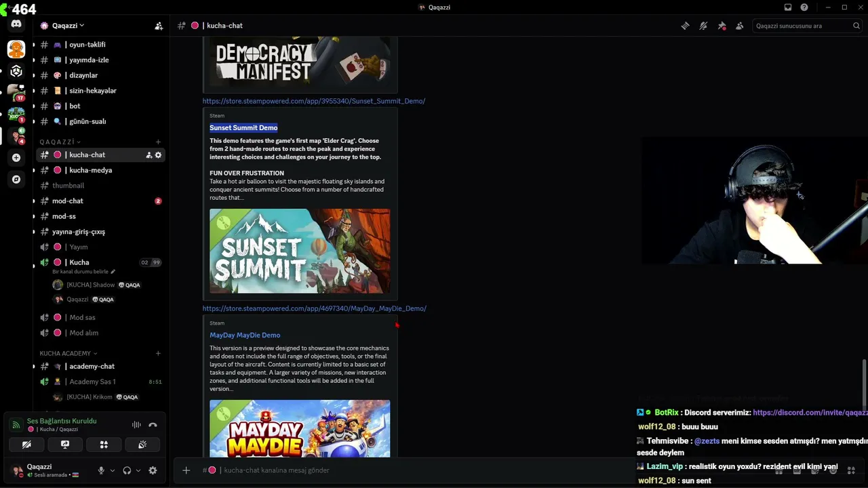Open the Help question mark icon
The width and height of the screenshot is (868, 488).
[x=804, y=7]
